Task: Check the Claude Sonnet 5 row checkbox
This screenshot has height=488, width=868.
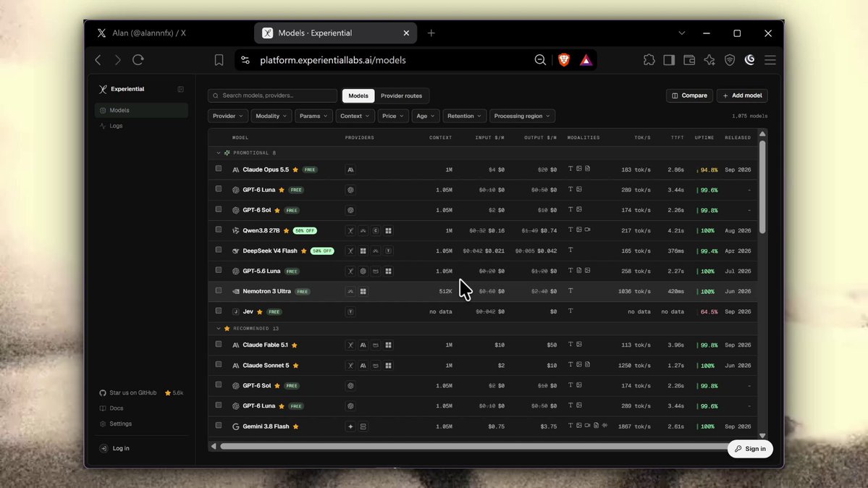Action: pyautogui.click(x=219, y=365)
